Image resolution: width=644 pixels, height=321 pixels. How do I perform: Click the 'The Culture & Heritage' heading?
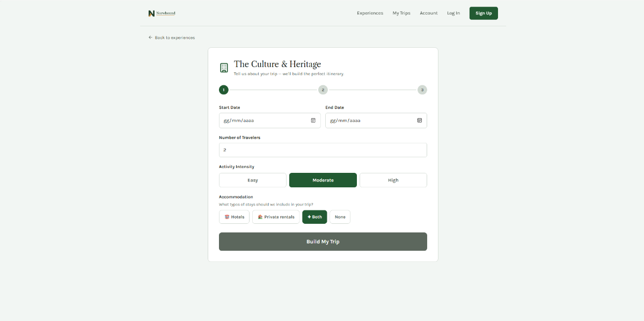click(277, 64)
